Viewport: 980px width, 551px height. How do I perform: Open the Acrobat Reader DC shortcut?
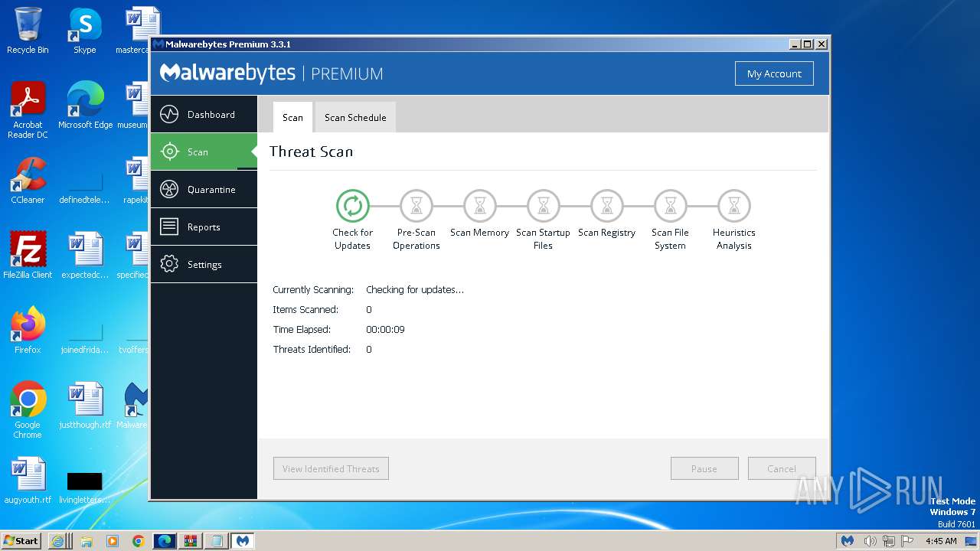tap(28, 110)
